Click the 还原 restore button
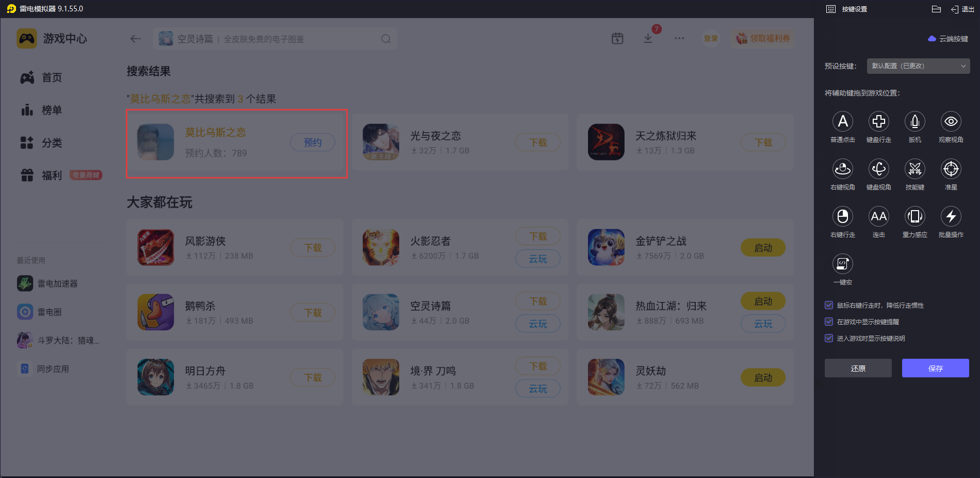The width and height of the screenshot is (980, 478). click(858, 368)
